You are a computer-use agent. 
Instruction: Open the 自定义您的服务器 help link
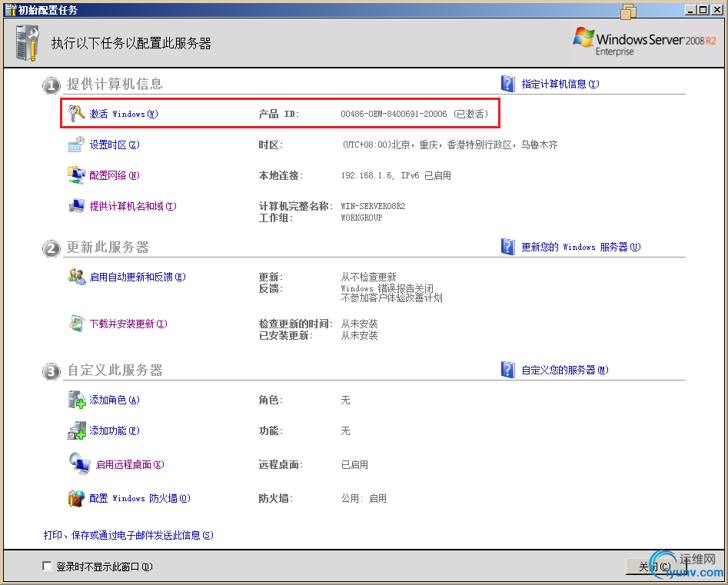click(x=565, y=370)
